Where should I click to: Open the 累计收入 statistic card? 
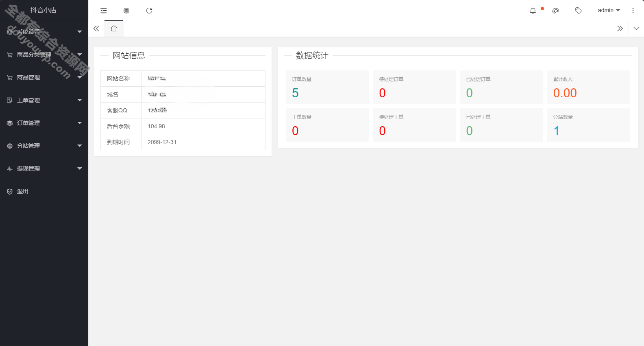tap(589, 87)
